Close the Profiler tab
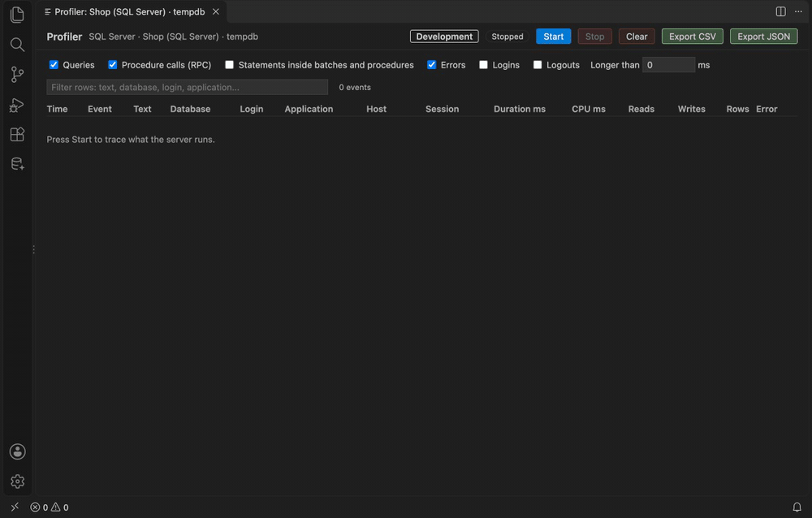The height and width of the screenshot is (518, 812). click(216, 11)
